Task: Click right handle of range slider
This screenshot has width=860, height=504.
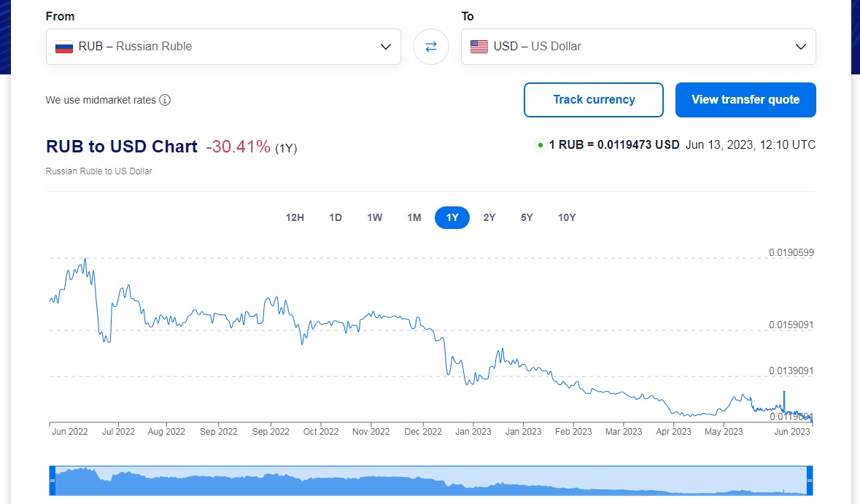Action: [x=810, y=481]
